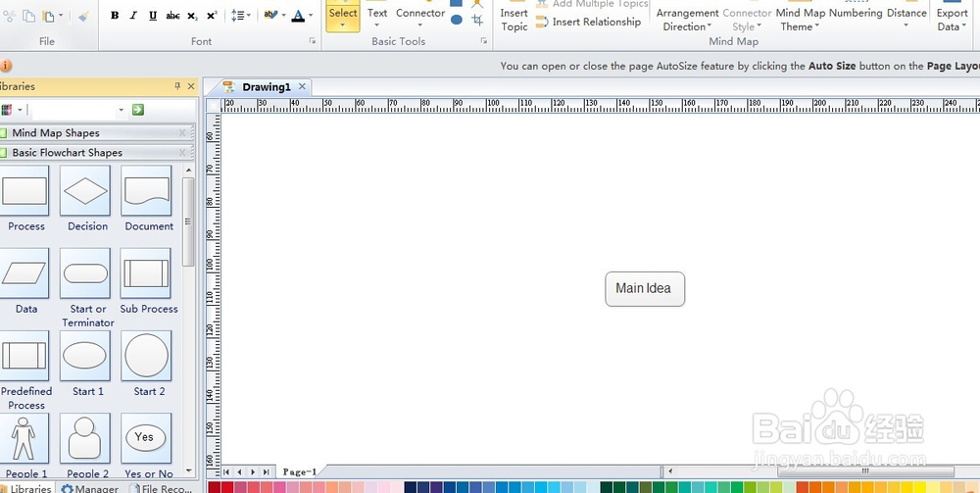Viewport: 980px width, 493px height.
Task: Click the Insert Relationship icon
Action: point(543,22)
